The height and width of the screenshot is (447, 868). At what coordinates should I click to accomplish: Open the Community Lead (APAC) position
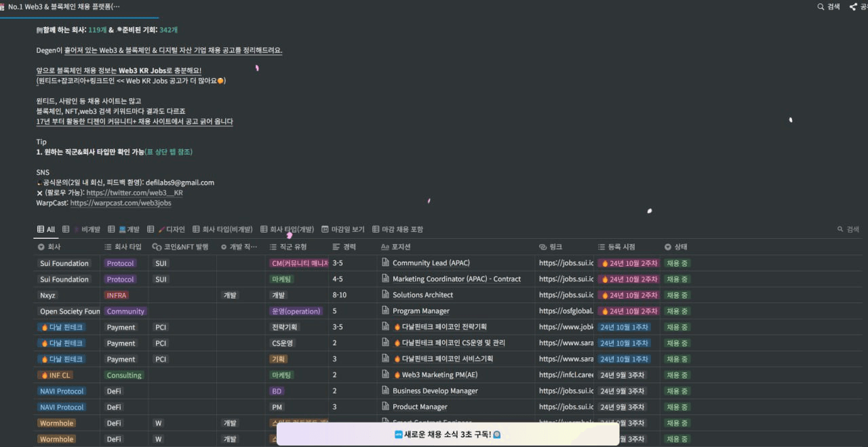pyautogui.click(x=431, y=263)
